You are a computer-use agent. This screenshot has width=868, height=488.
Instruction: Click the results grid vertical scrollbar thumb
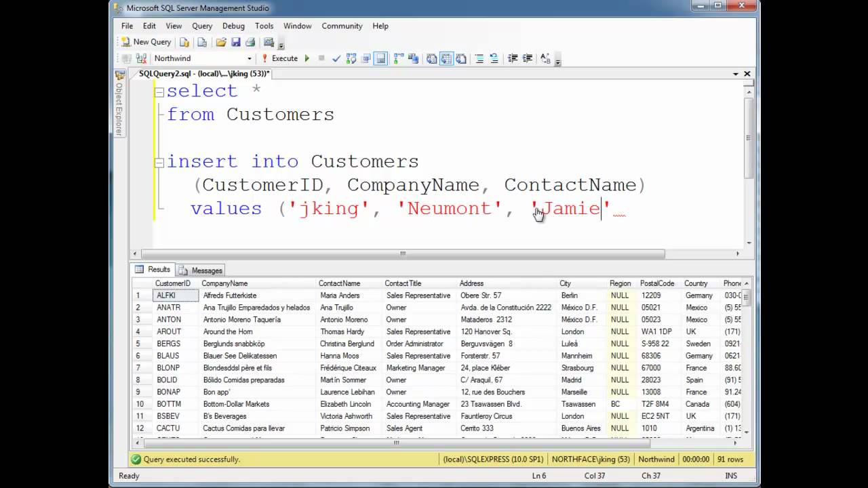[x=747, y=296]
